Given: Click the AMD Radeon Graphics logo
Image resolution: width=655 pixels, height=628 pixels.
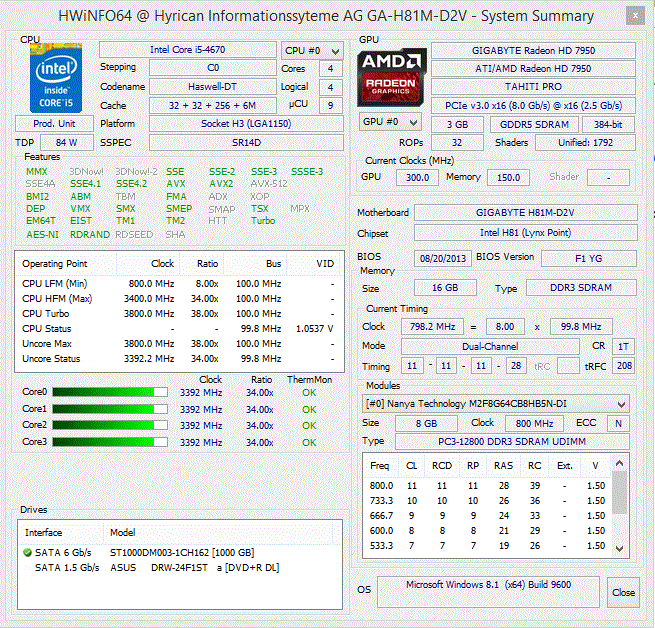Looking at the screenshot, I should tap(391, 77).
